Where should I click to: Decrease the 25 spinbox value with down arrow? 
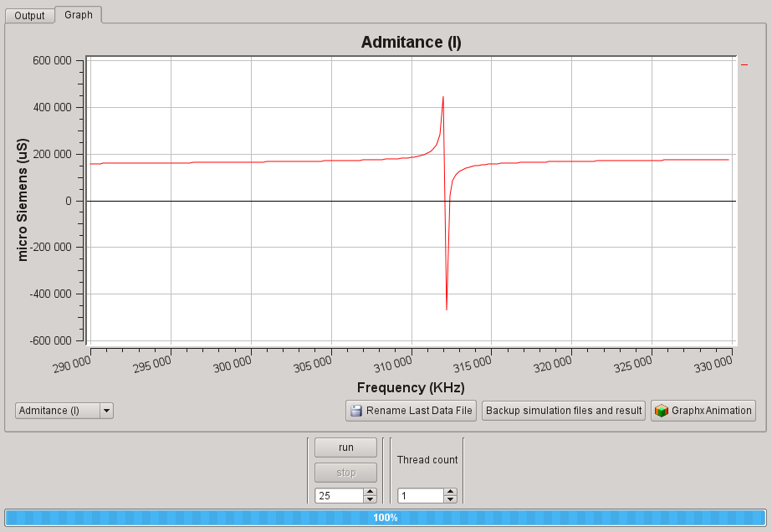click(371, 499)
